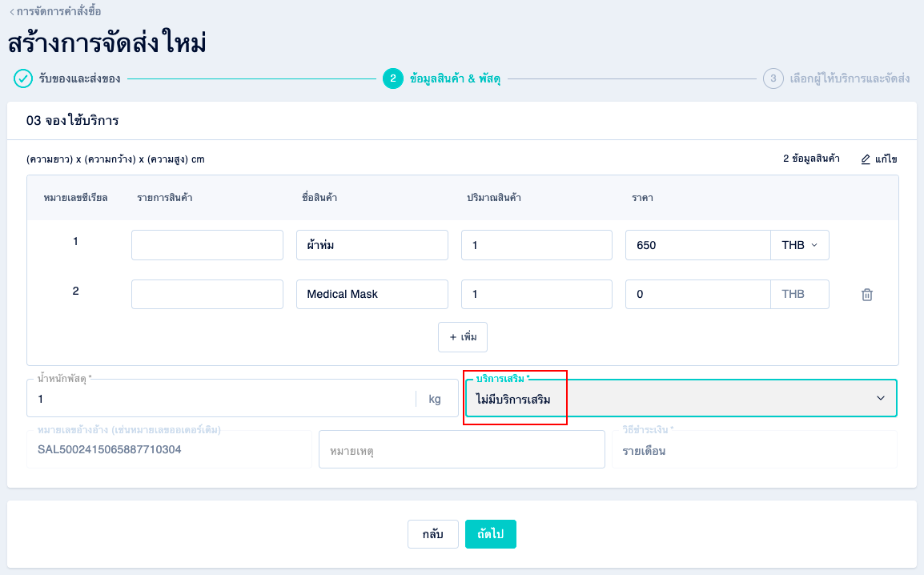This screenshot has height=575, width=924.
Task: Delete row 2 with the trash icon
Action: [x=867, y=295]
